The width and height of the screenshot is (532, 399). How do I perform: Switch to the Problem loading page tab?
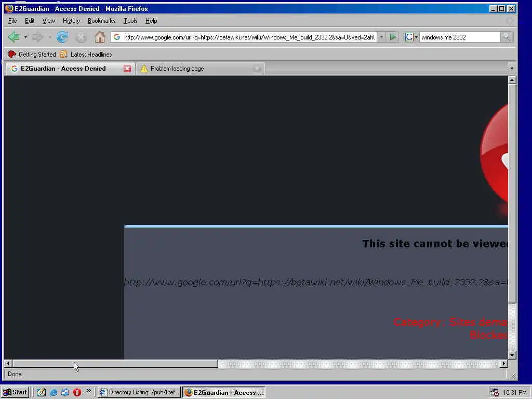coord(200,69)
